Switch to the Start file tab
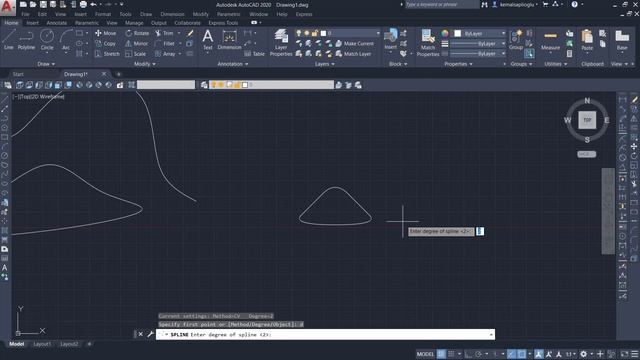Image resolution: width=640 pixels, height=360 pixels. click(x=18, y=74)
